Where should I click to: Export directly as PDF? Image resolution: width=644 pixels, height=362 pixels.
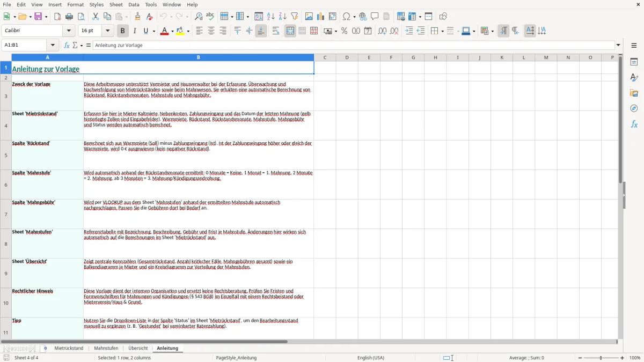click(57, 17)
